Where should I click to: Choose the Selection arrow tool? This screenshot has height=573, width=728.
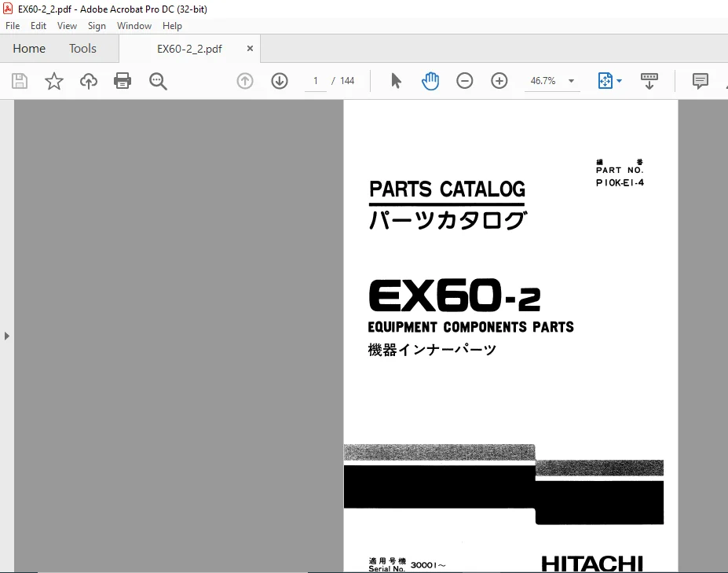tap(396, 81)
